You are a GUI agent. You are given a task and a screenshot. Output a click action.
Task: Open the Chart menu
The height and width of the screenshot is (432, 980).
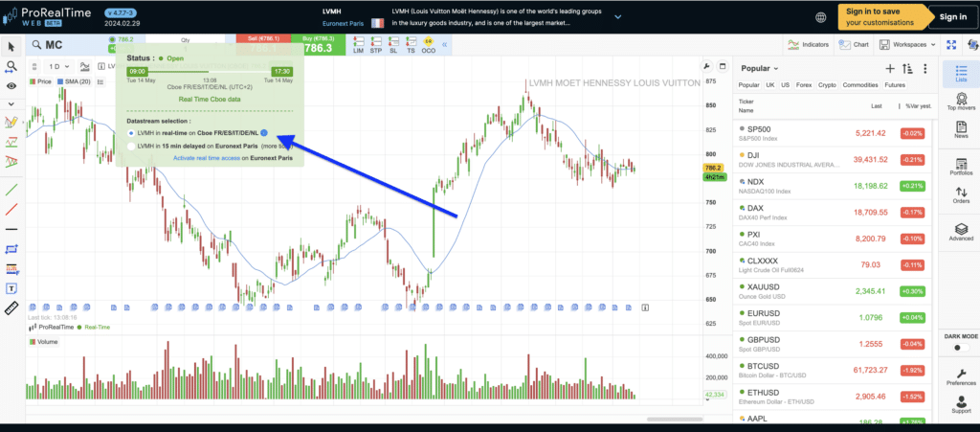point(854,45)
